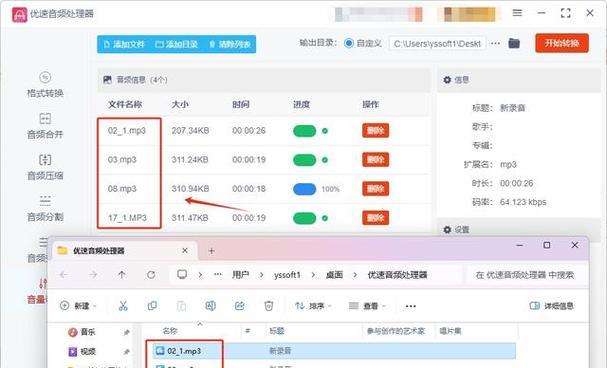Select the 08.mp3 file name in audio list
Image resolution: width=607 pixels, height=368 pixels.
click(122, 188)
